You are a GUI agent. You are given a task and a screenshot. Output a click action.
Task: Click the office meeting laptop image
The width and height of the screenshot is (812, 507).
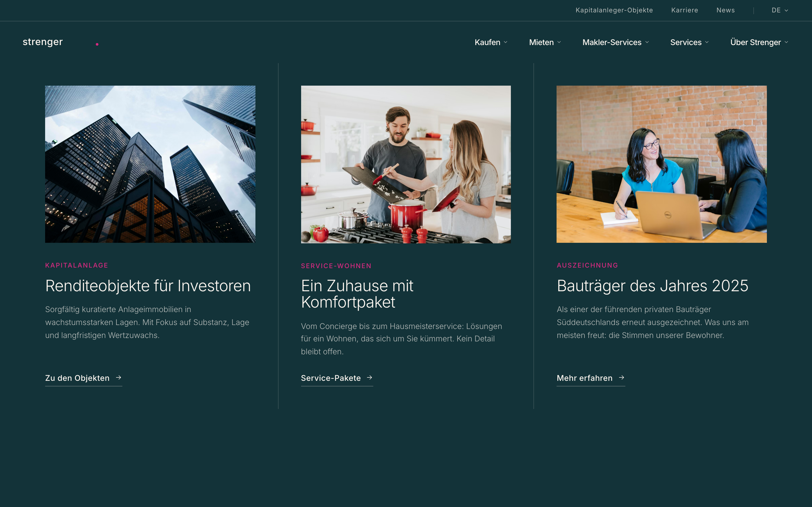click(661, 164)
